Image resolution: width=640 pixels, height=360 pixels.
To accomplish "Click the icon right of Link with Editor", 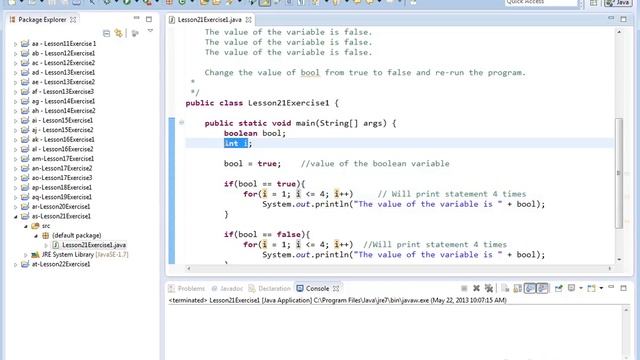I will click(135, 33).
